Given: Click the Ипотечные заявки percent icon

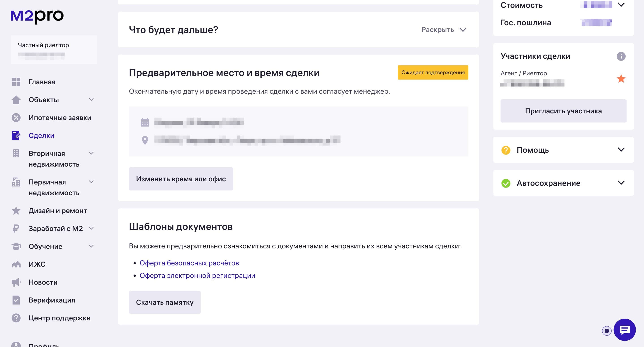Looking at the screenshot, I should tap(16, 118).
